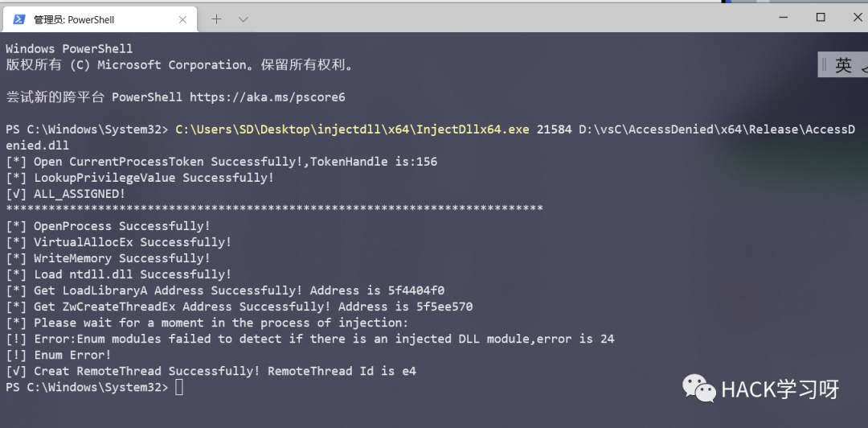Toggle the 英 input language indicator

coord(844,65)
